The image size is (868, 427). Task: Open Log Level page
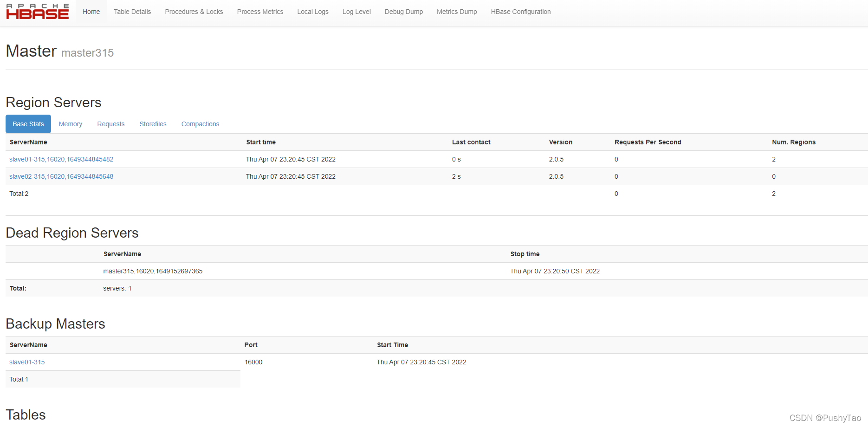356,12
